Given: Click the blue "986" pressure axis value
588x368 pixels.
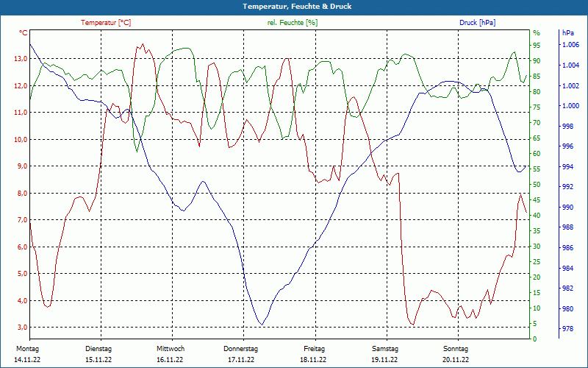Looking at the screenshot, I should tap(567, 248).
